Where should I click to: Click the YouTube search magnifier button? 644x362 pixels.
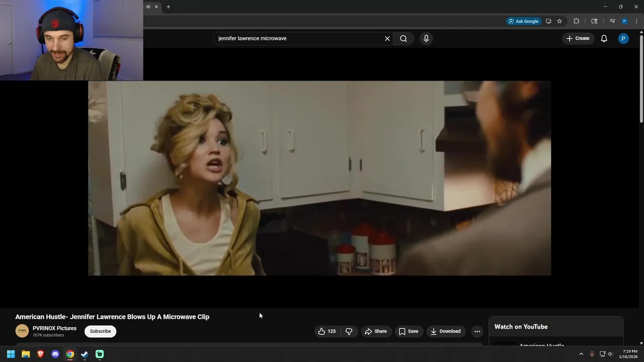(404, 39)
